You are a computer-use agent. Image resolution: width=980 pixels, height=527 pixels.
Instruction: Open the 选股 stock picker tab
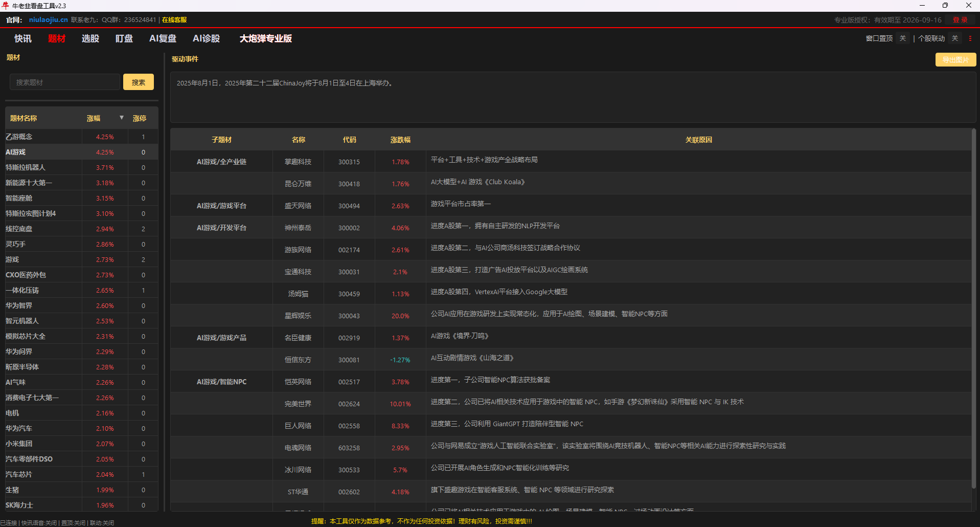coord(90,38)
